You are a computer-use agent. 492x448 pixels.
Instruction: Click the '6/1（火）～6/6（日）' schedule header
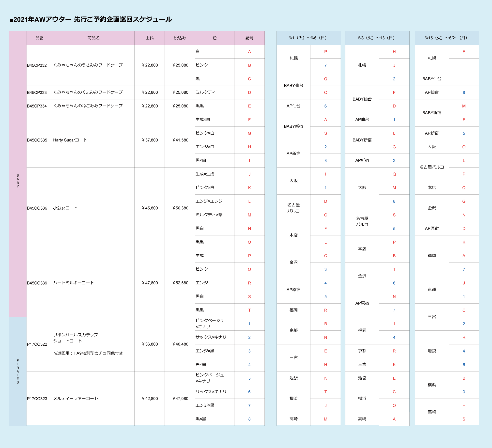[x=308, y=38]
